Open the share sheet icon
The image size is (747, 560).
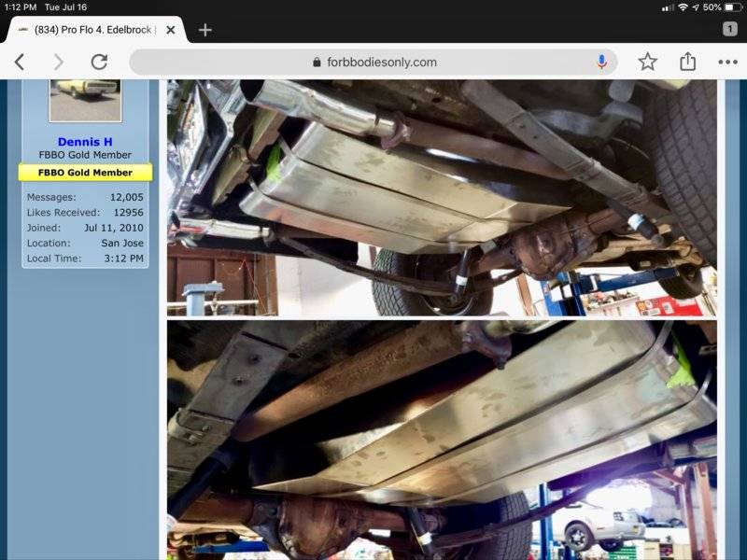[x=688, y=62]
